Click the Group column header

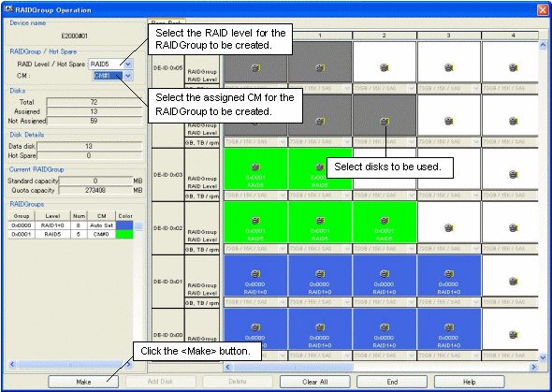pos(22,216)
